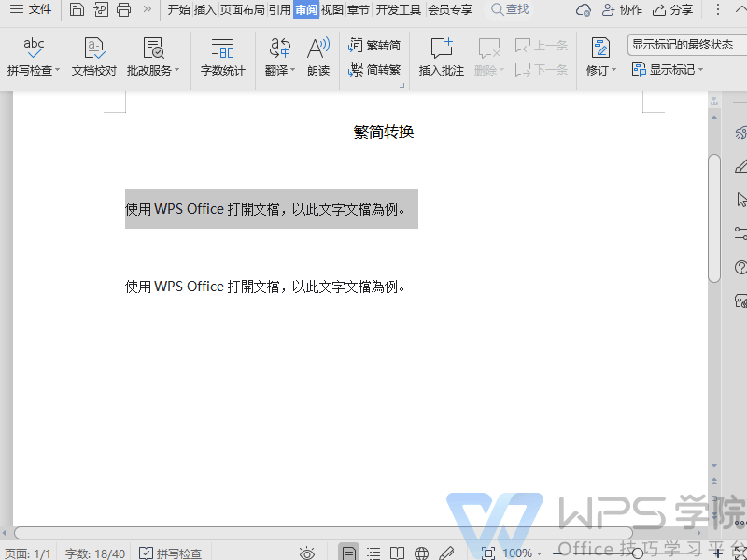The height and width of the screenshot is (560, 747).
Task: Switch to the 章节 tab
Action: [x=359, y=9]
